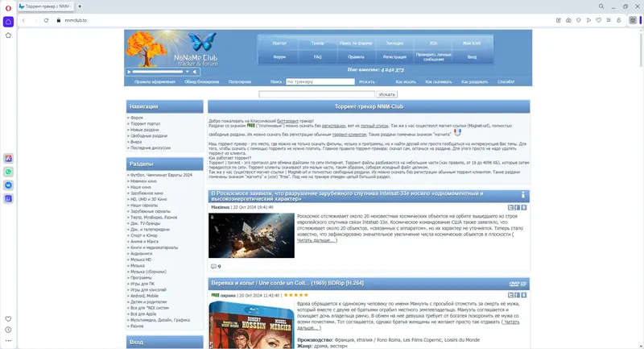Open the RSS menu item
The height and width of the screenshot is (349, 644).
[x=433, y=44]
